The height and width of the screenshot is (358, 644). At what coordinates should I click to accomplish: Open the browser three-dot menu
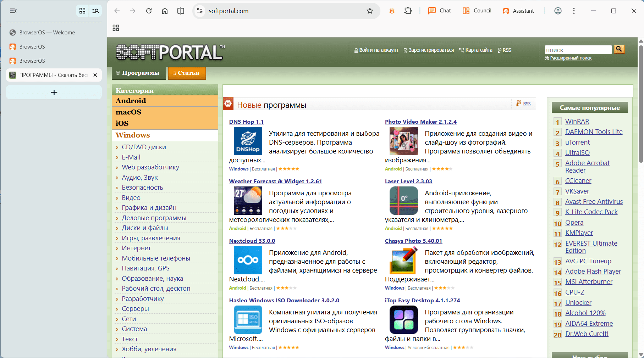click(574, 11)
